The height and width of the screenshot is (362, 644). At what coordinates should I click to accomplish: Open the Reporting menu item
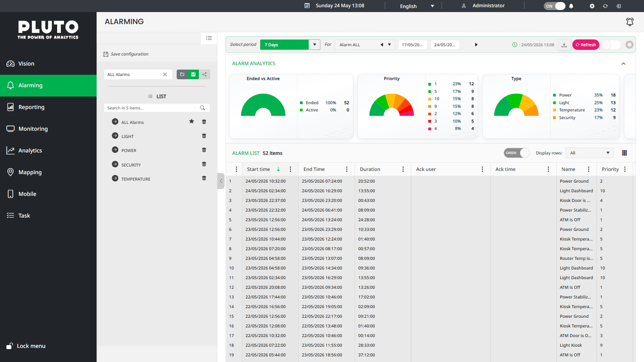[x=48, y=107]
